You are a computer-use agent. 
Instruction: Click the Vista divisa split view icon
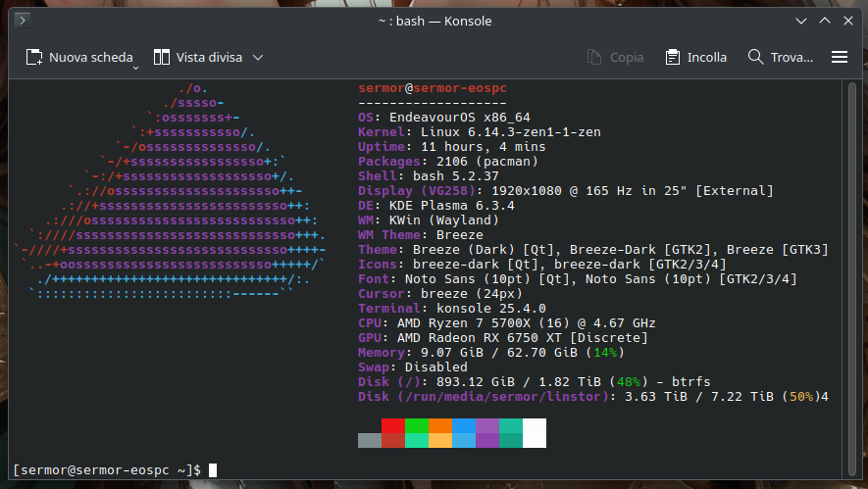pos(161,57)
